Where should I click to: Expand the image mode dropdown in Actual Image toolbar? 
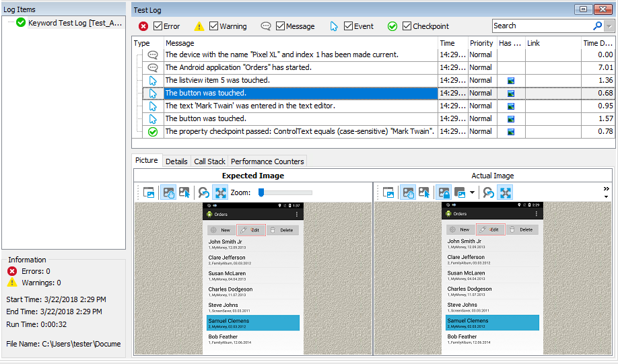(x=473, y=193)
